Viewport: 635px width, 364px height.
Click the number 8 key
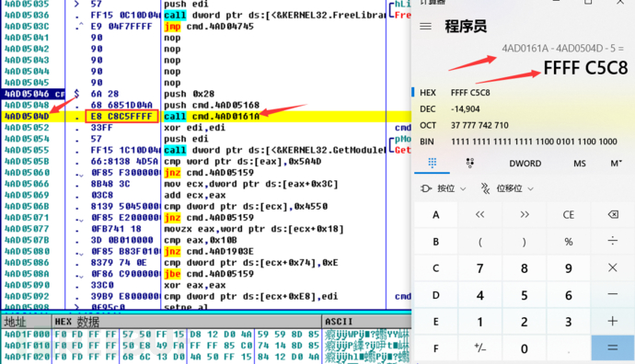pyautogui.click(x=525, y=267)
